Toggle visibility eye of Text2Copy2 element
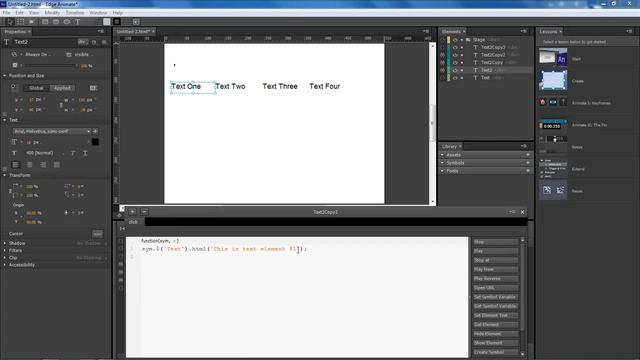This screenshot has width=640, height=360. coord(455,55)
